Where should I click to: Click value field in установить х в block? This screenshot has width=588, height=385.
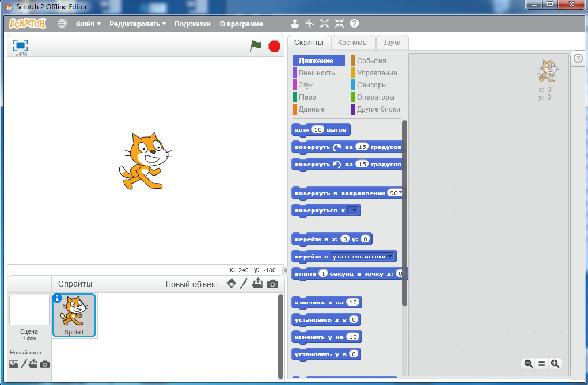pyautogui.click(x=354, y=319)
